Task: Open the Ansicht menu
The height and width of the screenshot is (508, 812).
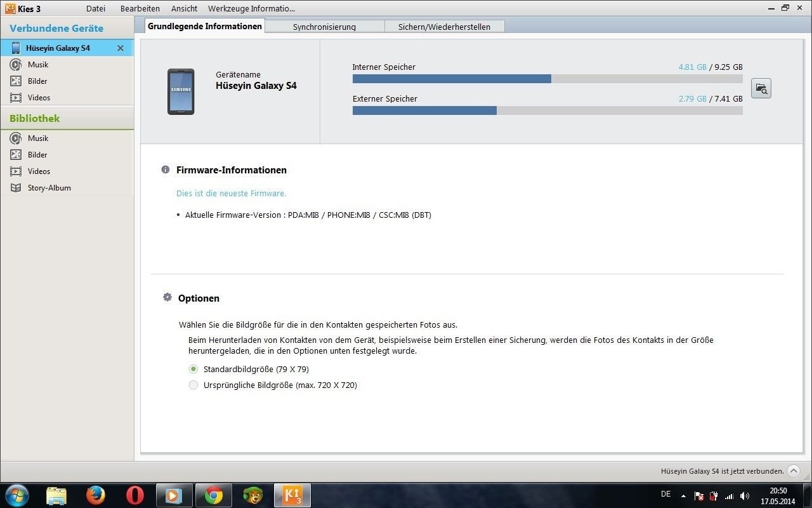Action: (185, 8)
